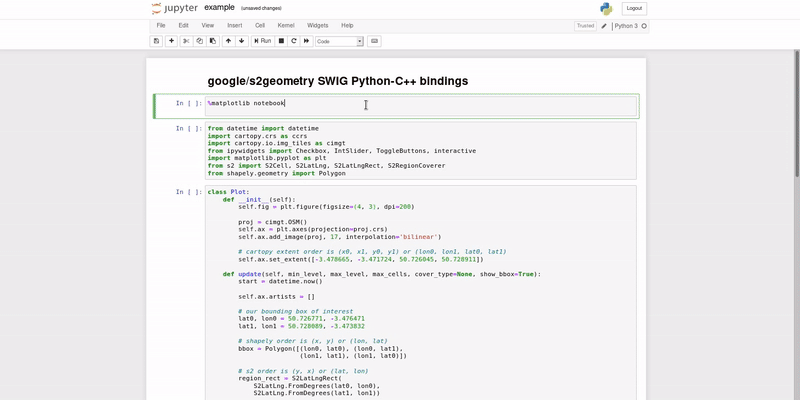The image size is (800, 400).
Task: Open the command palette keyboard icon
Action: [374, 41]
